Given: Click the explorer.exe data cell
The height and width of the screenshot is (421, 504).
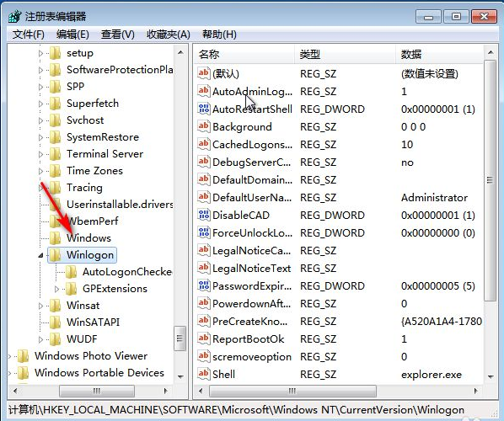Looking at the screenshot, I should [432, 374].
